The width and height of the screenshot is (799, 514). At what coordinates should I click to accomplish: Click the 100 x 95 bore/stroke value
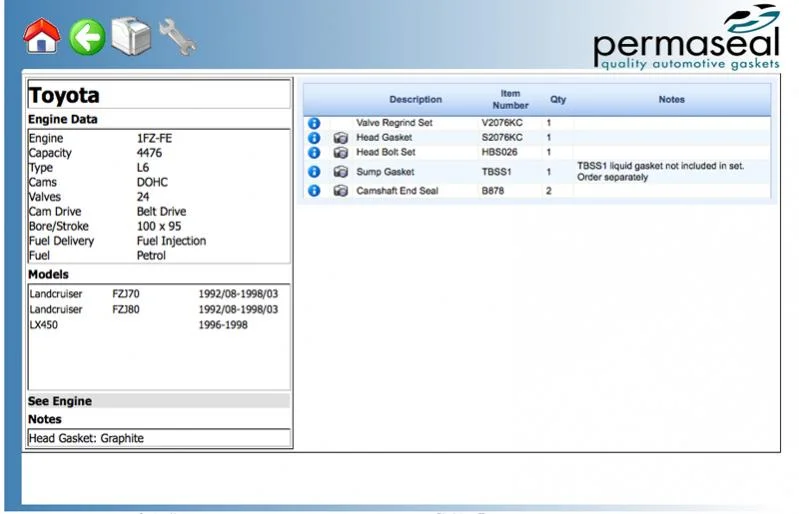tap(158, 226)
